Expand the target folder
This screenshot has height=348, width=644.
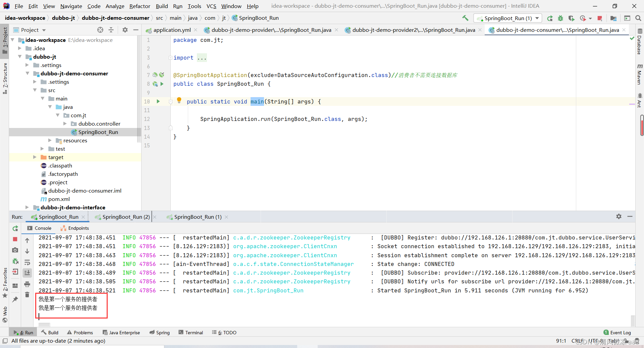tap(35, 157)
